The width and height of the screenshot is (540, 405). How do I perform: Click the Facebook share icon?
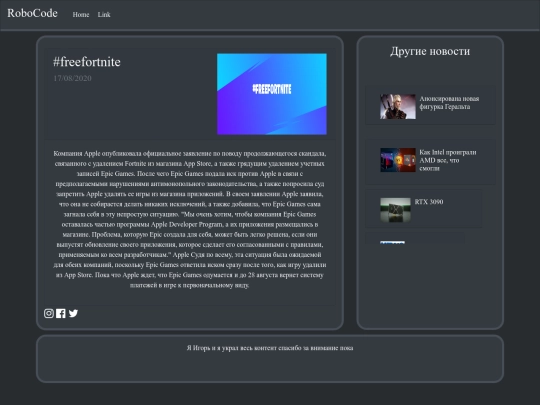click(61, 313)
